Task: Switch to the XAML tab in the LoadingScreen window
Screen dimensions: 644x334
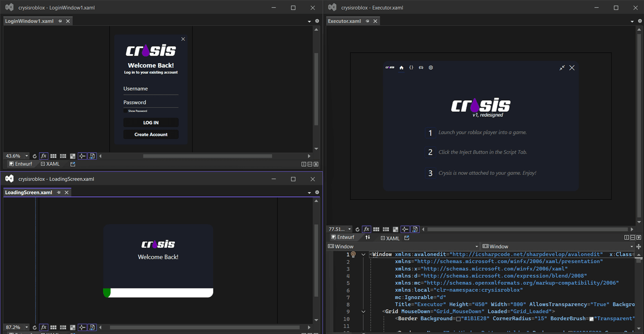Action: pyautogui.click(x=51, y=332)
